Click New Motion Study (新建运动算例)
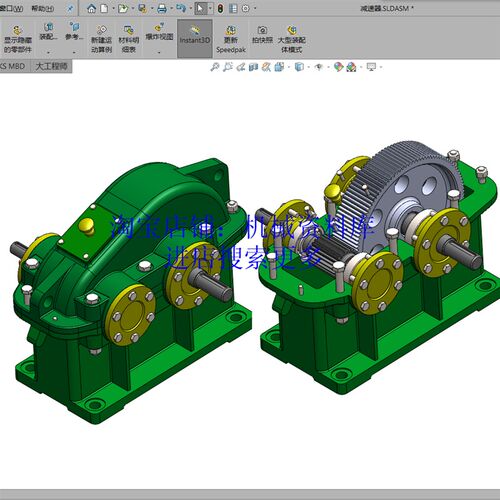Viewport: 500px width, 500px height. (101, 39)
